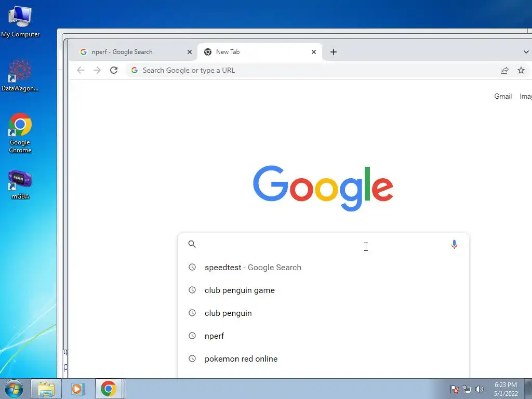
Task: Click history clock icon beside nperf
Action: pyautogui.click(x=192, y=336)
